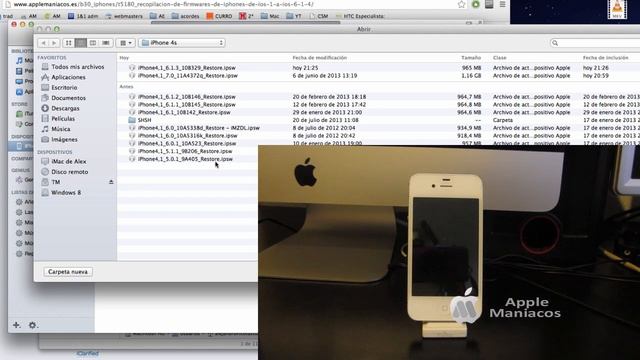Open the acordes bookmarks folder

coord(185,16)
